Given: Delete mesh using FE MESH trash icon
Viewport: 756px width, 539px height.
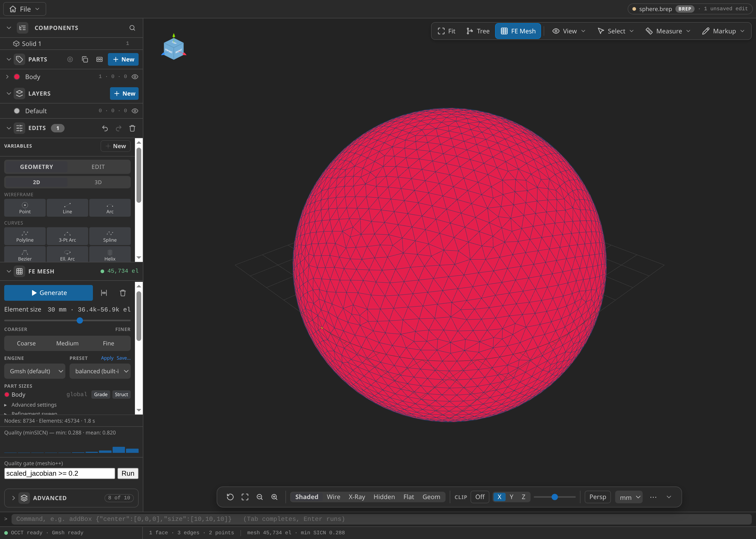Looking at the screenshot, I should [x=123, y=293].
